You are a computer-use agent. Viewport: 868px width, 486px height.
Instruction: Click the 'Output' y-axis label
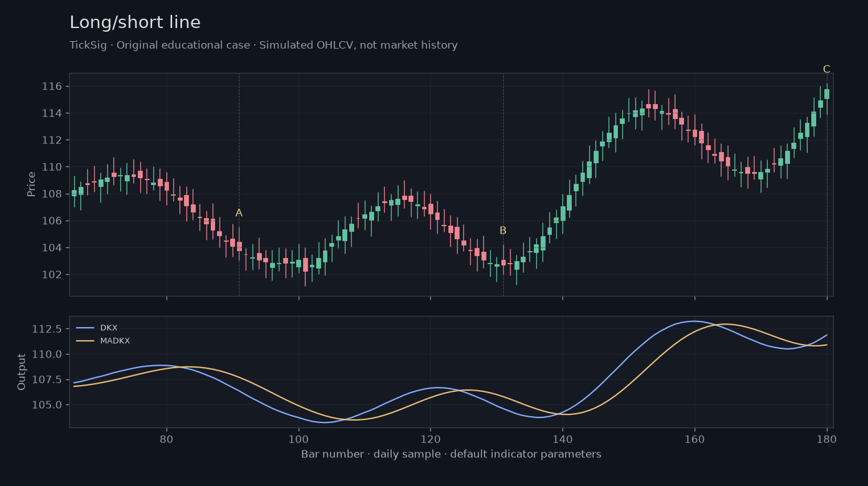click(x=22, y=372)
